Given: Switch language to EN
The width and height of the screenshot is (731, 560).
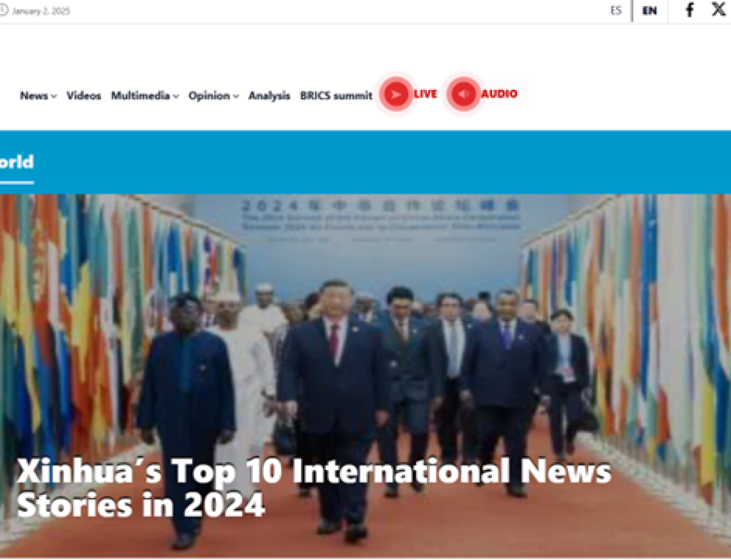Looking at the screenshot, I should click(x=649, y=11).
